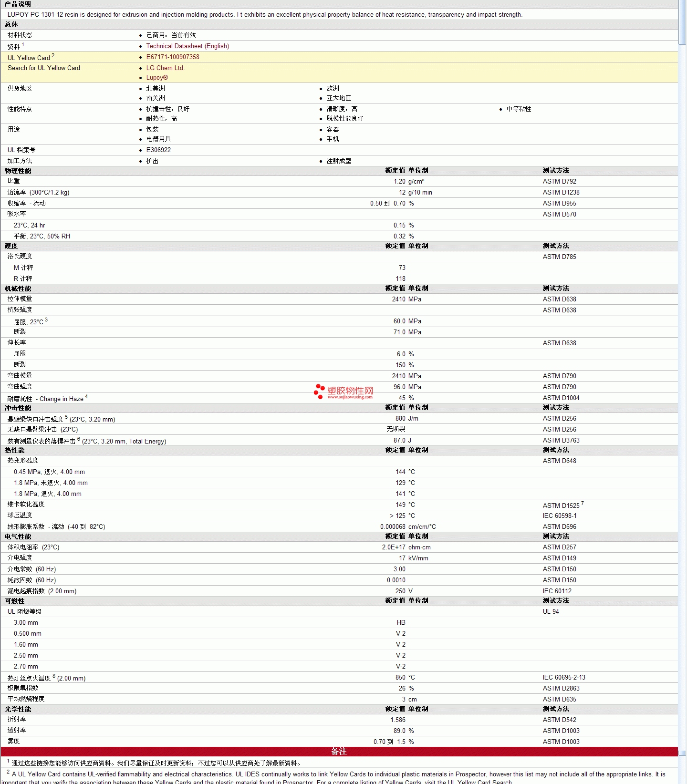This screenshot has height=784, width=687.
Task: Click the 耐磨耗性 Change in Haze label
Action: [x=47, y=399]
